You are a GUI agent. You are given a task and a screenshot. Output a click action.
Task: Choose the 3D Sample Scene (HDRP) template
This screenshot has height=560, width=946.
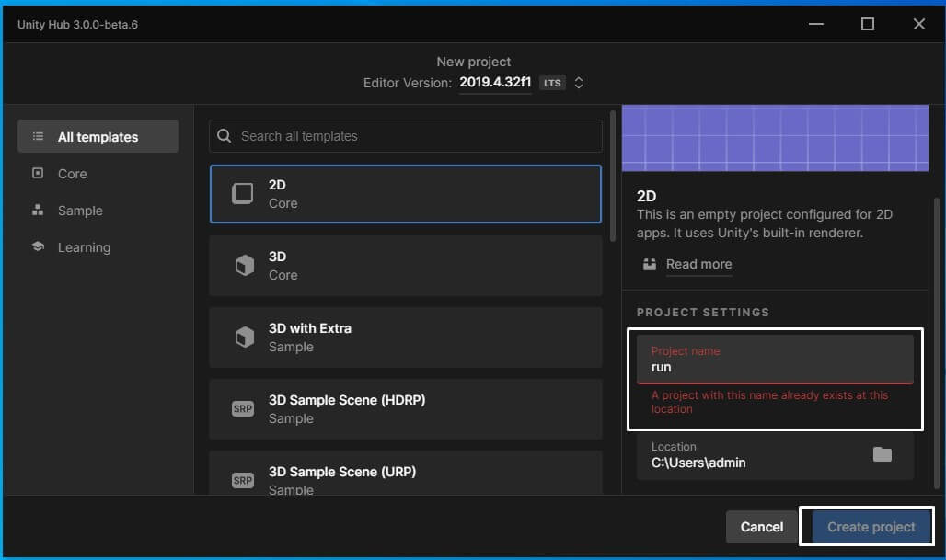pos(406,409)
